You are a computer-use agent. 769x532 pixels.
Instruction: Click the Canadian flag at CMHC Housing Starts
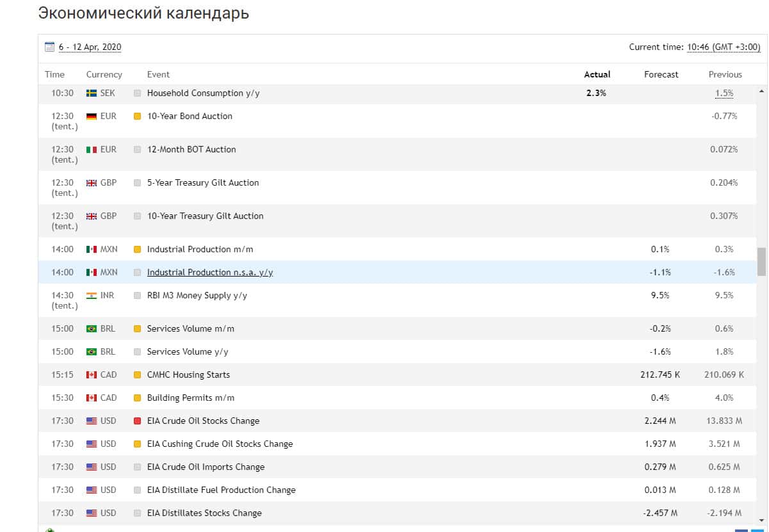pos(91,375)
